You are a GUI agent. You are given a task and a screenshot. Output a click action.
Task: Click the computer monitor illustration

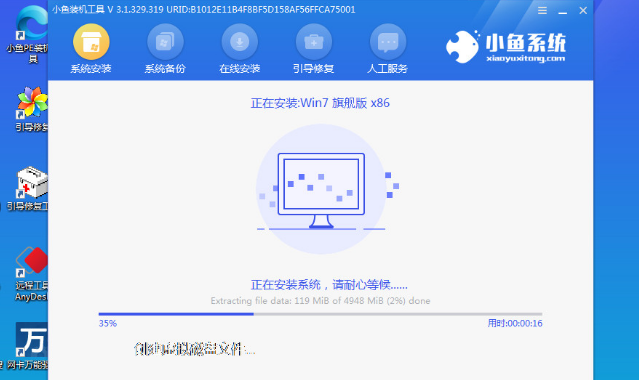coord(321,190)
